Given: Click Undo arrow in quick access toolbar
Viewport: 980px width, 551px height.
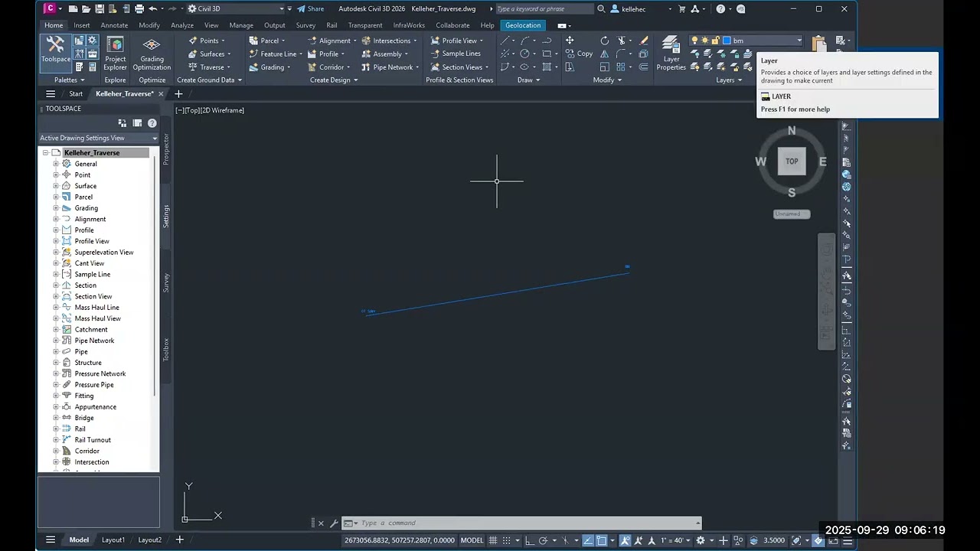Looking at the screenshot, I should click(x=153, y=9).
